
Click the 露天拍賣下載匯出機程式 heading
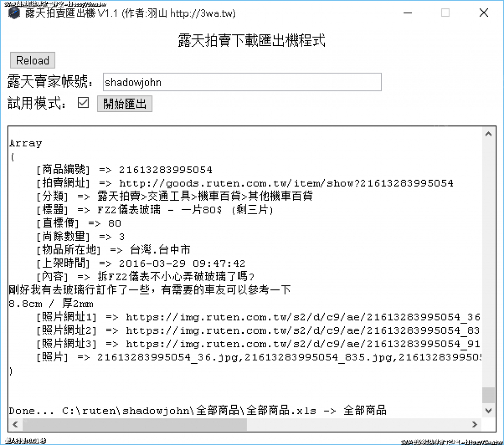[252, 41]
